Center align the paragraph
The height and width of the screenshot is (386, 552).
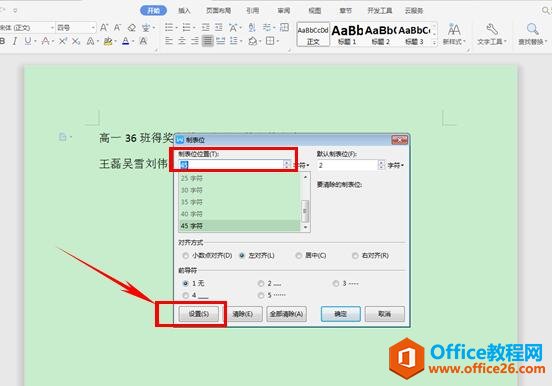tap(182, 41)
